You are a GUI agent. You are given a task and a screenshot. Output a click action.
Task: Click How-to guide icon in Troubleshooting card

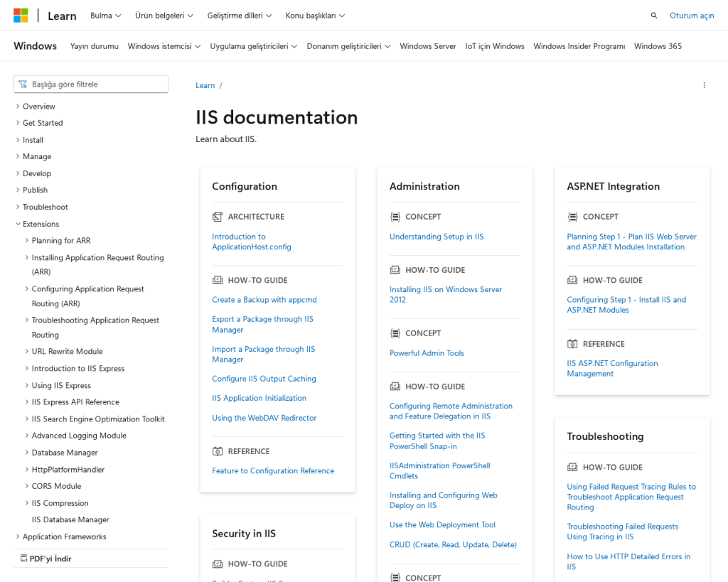(x=572, y=468)
